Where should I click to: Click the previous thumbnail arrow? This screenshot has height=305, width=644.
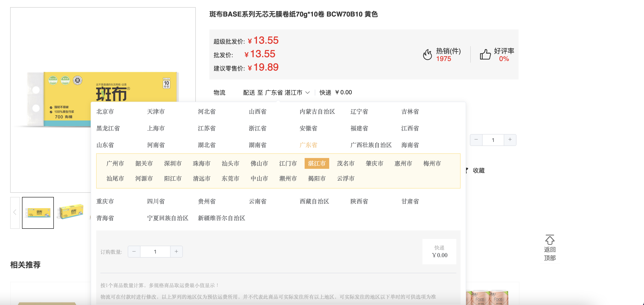tap(15, 212)
